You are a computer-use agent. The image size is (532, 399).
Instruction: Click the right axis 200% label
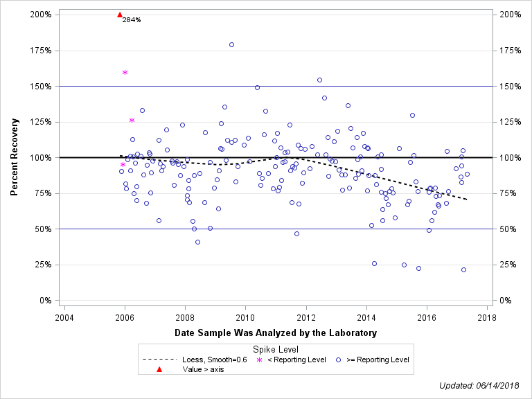click(x=511, y=15)
